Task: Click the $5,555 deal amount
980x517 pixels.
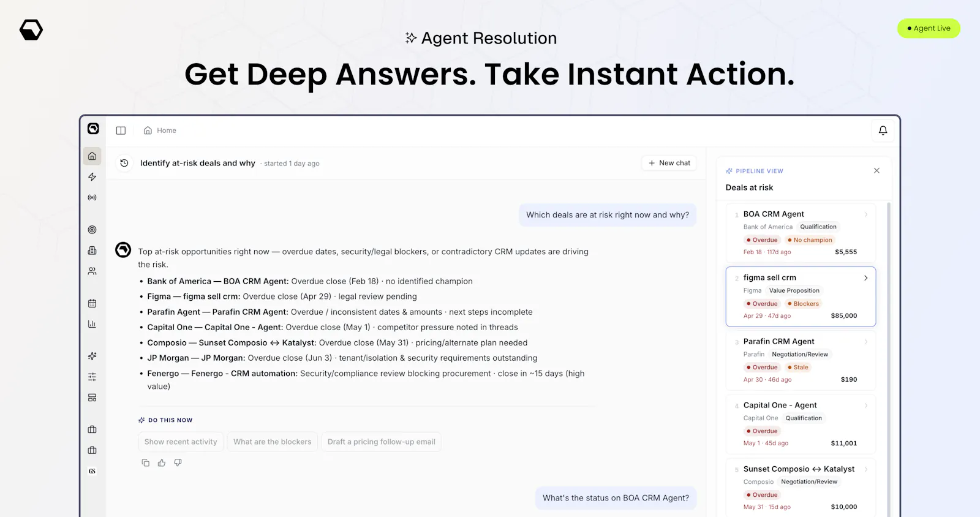Action: [846, 252]
